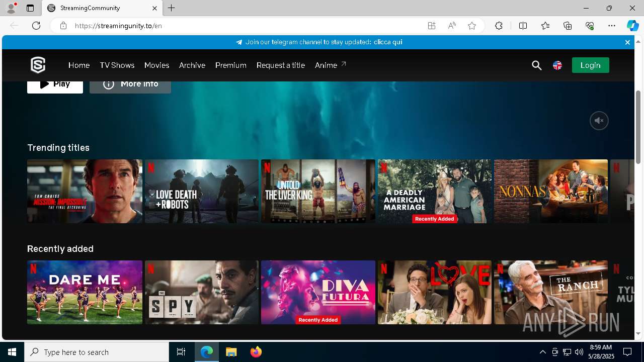Open Mission Impossible Final Reckoning thumbnail
Viewport: 644px width, 362px height.
click(85, 191)
